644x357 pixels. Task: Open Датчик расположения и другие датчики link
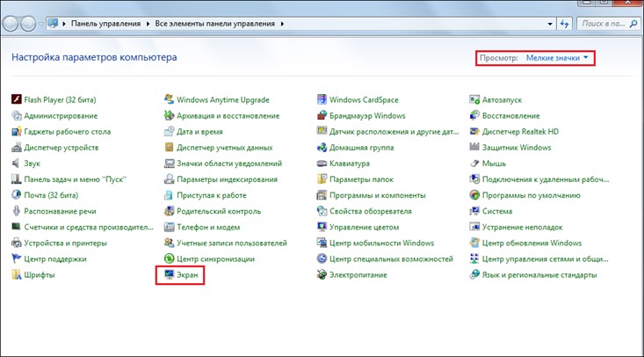click(x=394, y=132)
